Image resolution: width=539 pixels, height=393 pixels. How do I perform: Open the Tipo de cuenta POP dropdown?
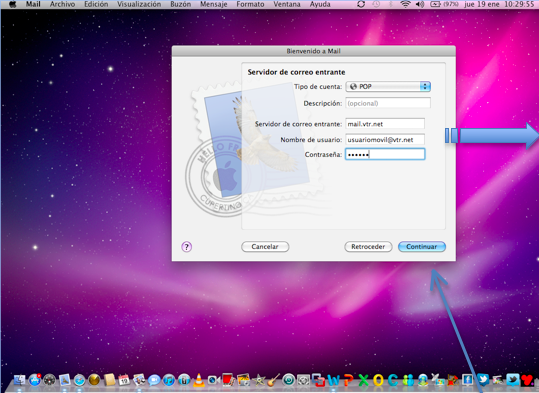pos(388,87)
